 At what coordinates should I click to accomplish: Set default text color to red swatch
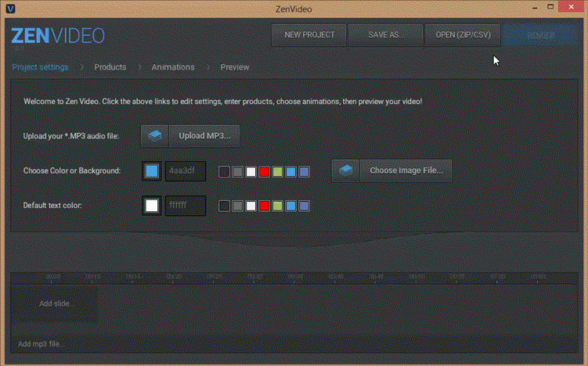point(264,206)
